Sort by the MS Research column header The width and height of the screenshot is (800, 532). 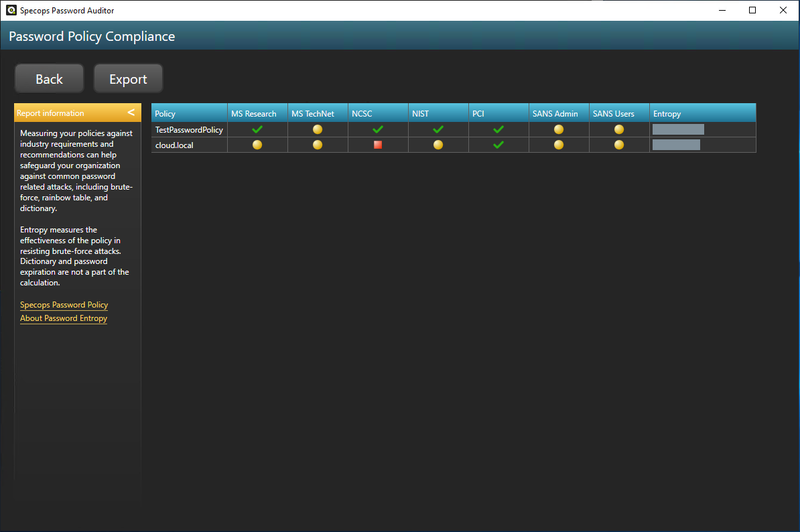click(258, 113)
